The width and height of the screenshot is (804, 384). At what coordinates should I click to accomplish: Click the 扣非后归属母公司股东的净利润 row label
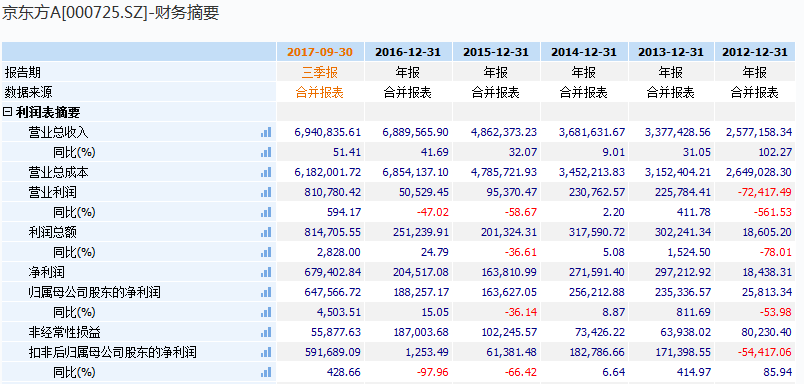pos(112,352)
